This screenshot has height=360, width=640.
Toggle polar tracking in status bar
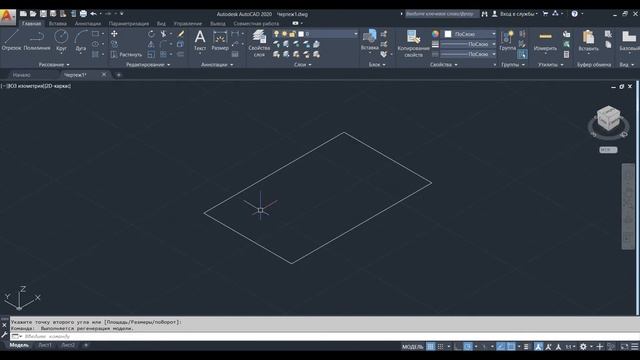468,347
